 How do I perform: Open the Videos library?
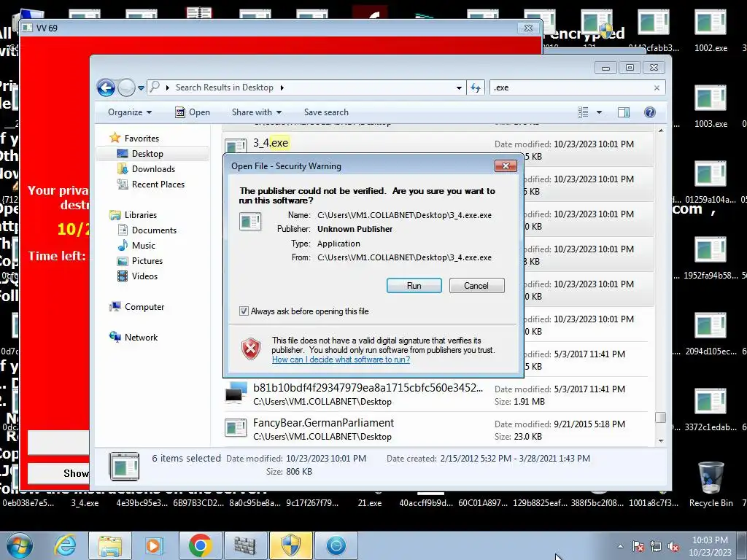[x=144, y=276]
